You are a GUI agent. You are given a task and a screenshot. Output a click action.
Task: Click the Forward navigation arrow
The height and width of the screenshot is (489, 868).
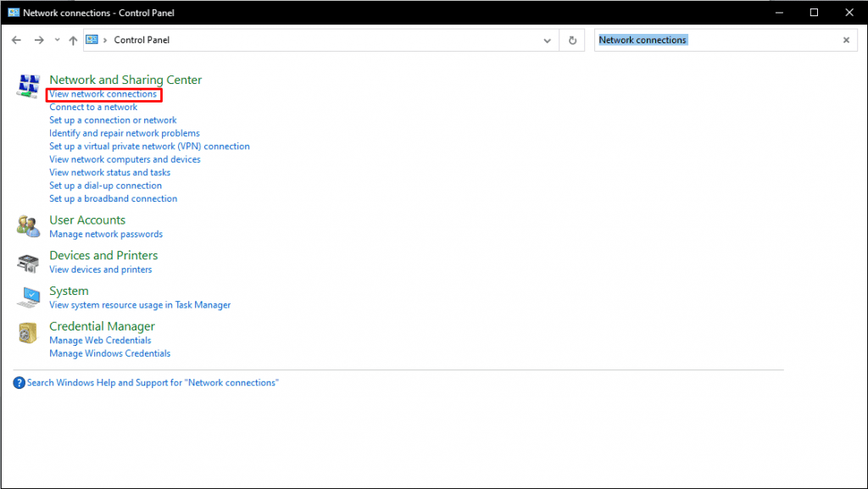point(39,40)
